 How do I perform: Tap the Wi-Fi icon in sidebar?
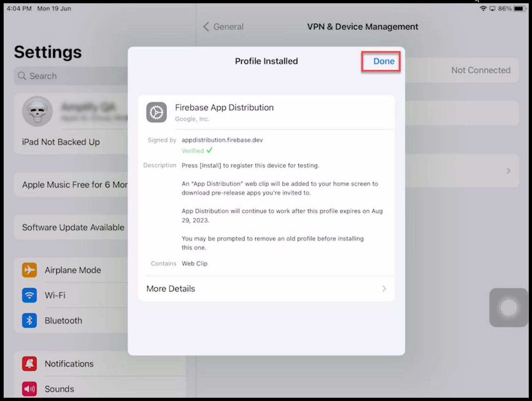(29, 295)
